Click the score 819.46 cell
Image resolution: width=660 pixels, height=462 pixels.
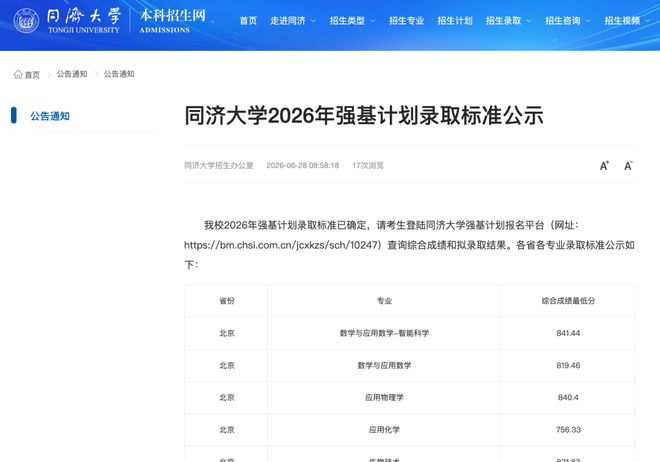(568, 365)
